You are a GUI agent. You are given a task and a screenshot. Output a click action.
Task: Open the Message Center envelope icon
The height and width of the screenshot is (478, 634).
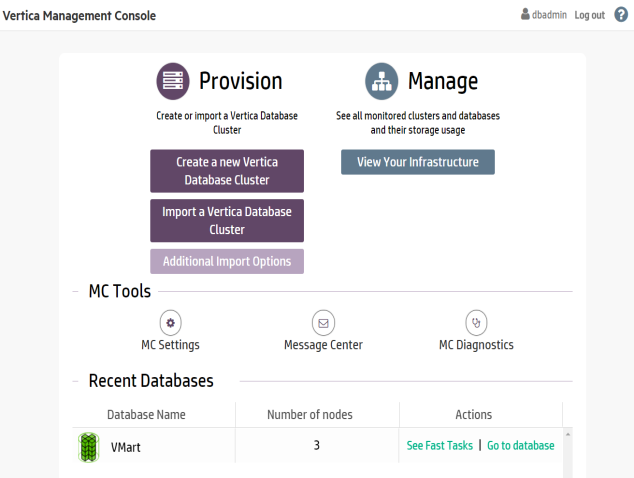click(x=323, y=323)
